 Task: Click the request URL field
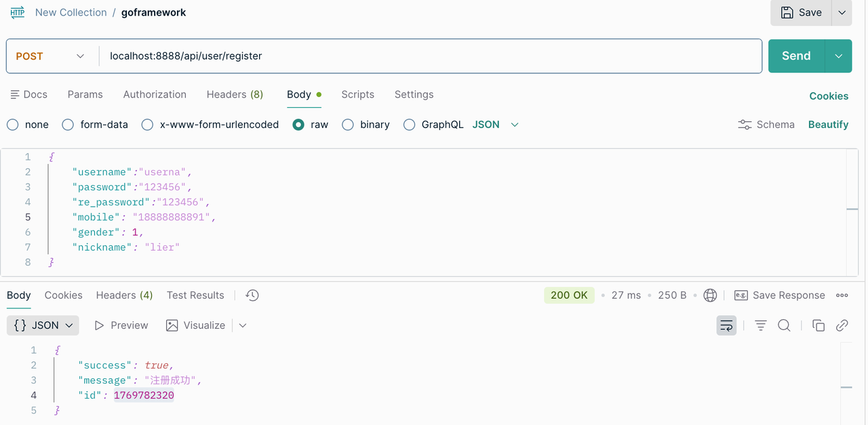tap(431, 56)
